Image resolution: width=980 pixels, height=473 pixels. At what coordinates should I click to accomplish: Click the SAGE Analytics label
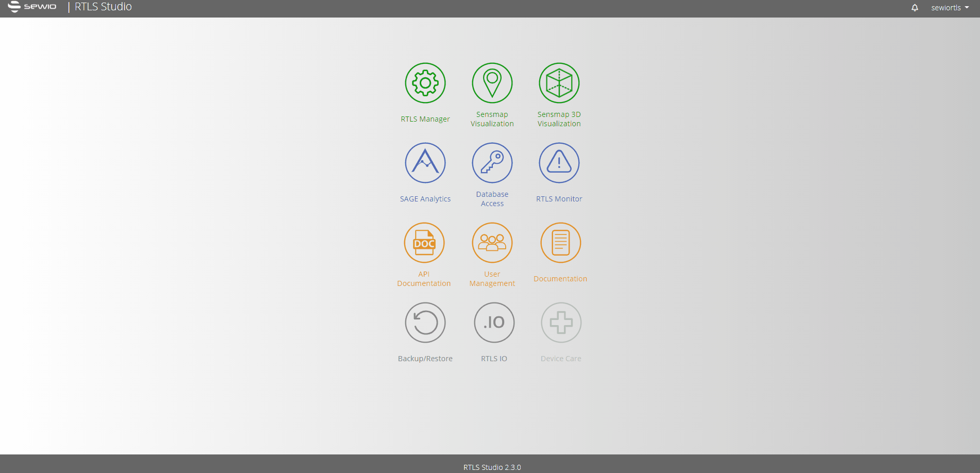[x=425, y=199]
